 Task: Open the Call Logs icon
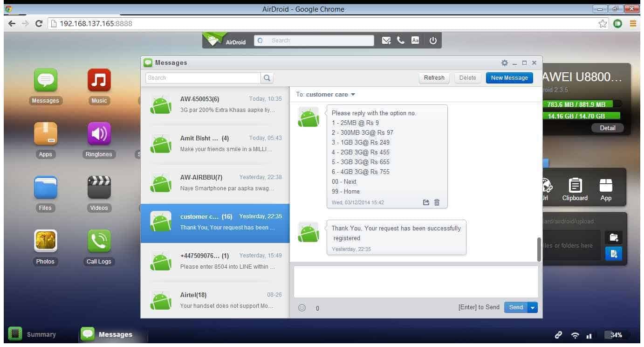99,241
